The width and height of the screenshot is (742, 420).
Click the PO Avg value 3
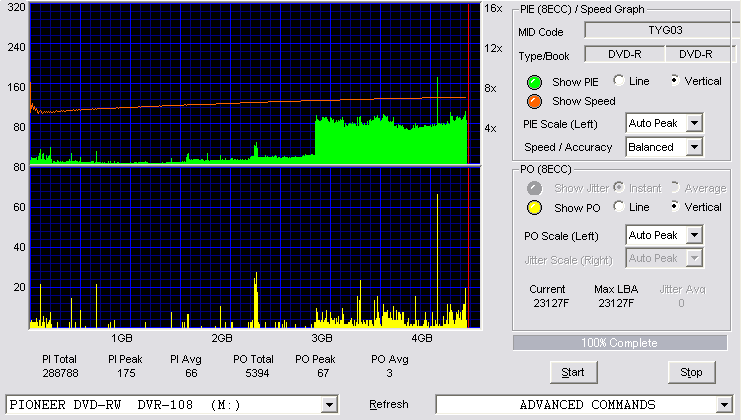click(389, 374)
